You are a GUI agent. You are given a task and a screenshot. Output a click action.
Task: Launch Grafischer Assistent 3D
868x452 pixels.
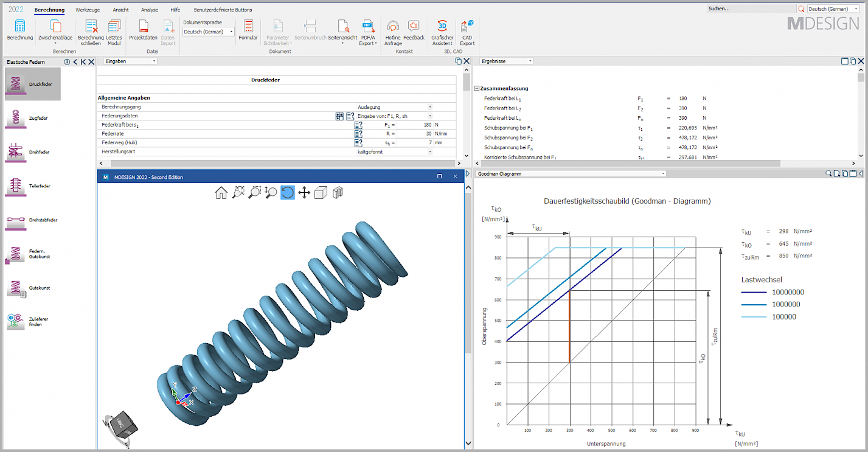pyautogui.click(x=442, y=32)
